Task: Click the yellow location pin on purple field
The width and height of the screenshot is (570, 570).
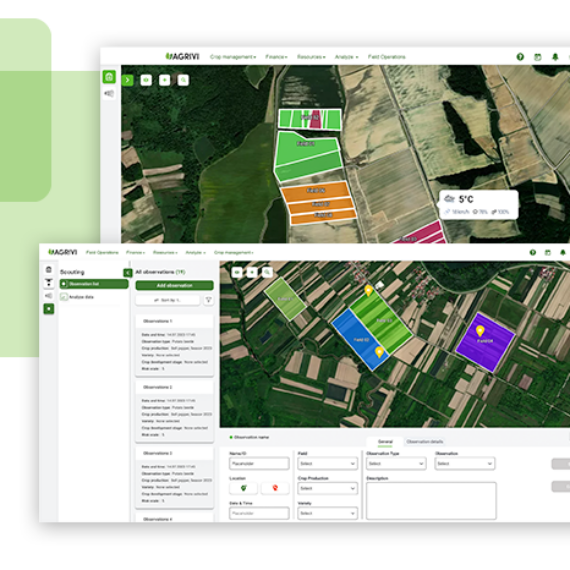Action: click(480, 331)
